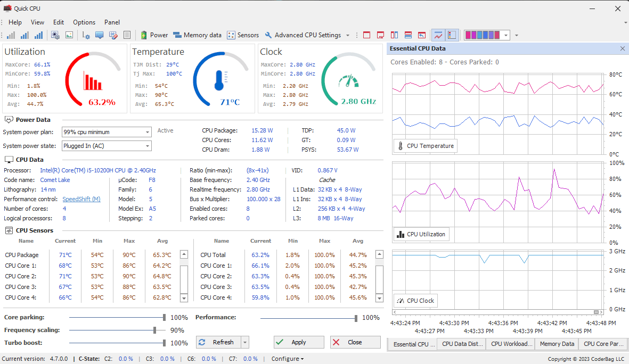Select the split vertical window layout icon
Image resolution: width=629 pixels, height=364 pixels.
coord(394,35)
